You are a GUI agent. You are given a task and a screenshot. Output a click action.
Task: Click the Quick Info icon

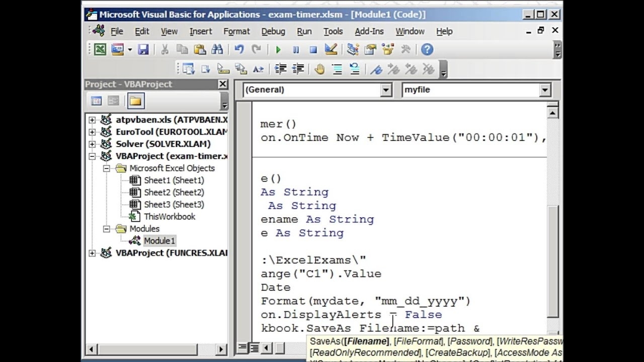223,69
